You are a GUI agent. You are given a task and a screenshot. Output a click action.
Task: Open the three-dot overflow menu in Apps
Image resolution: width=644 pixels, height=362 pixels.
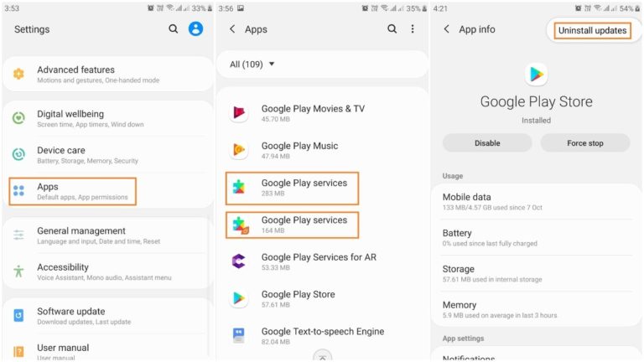[413, 29]
